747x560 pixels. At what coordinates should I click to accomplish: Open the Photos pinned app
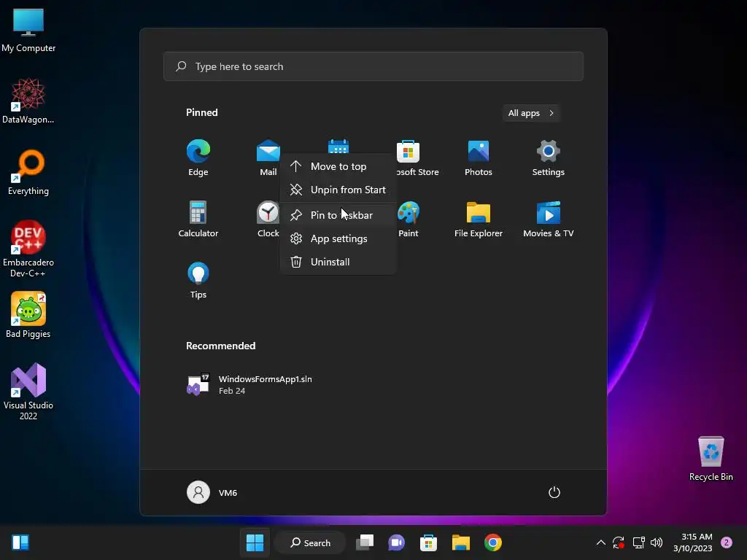click(x=479, y=157)
